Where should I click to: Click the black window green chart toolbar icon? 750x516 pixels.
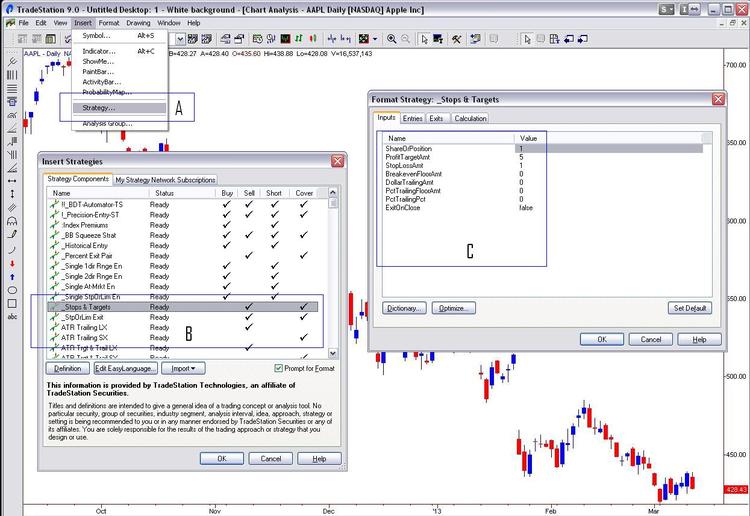286,39
